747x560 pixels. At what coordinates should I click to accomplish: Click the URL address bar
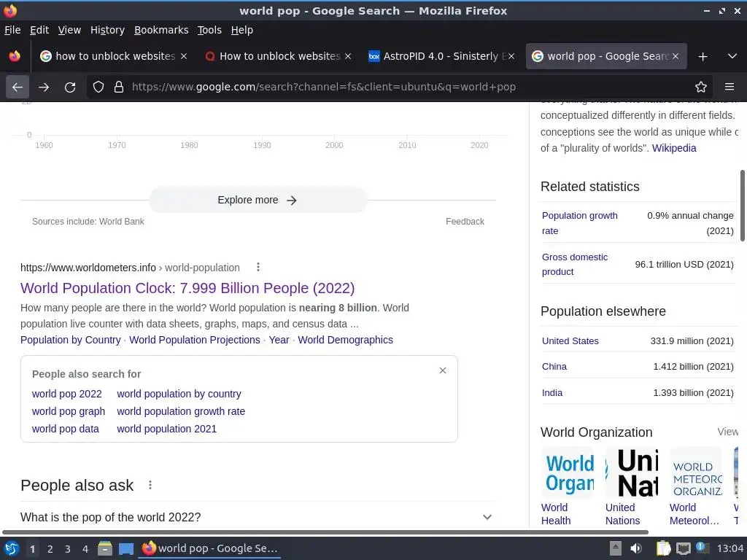point(400,87)
